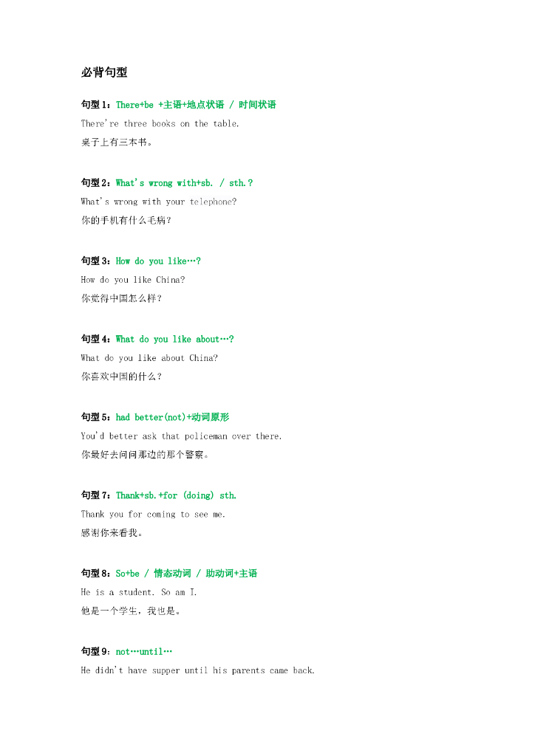
Task: Click 'What's wrong with your telephone?' sentence
Action: [158, 202]
